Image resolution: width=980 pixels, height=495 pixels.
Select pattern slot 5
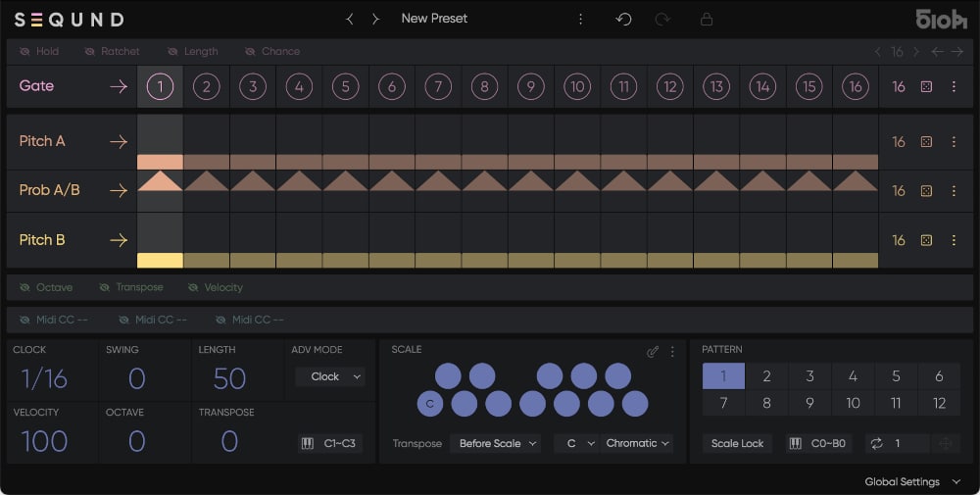896,376
